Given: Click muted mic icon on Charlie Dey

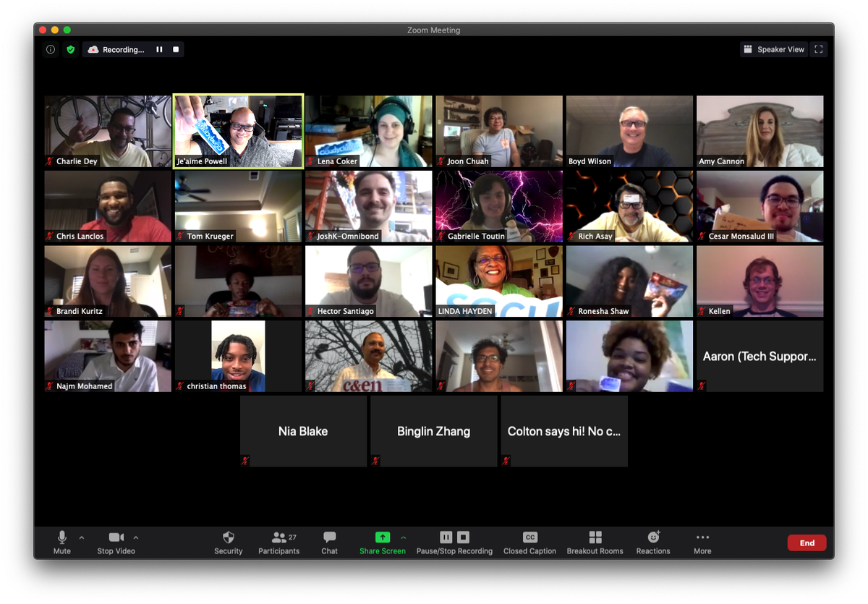Looking at the screenshot, I should pyautogui.click(x=50, y=161).
